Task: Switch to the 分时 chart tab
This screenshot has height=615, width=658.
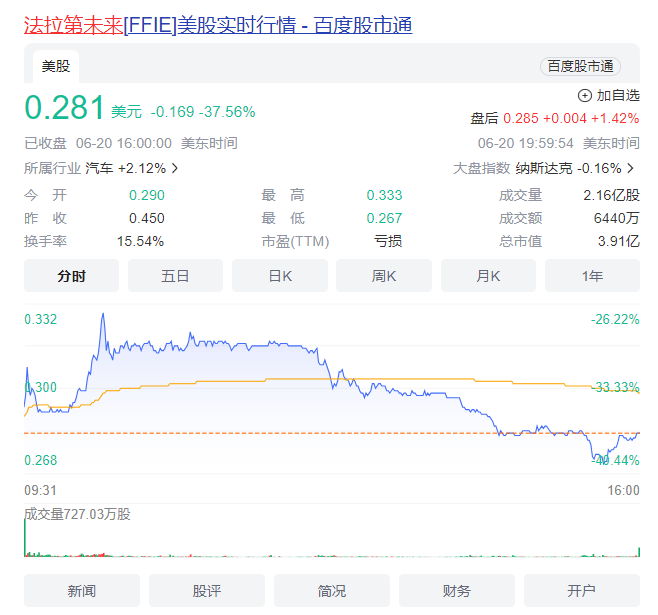Action: [71, 276]
